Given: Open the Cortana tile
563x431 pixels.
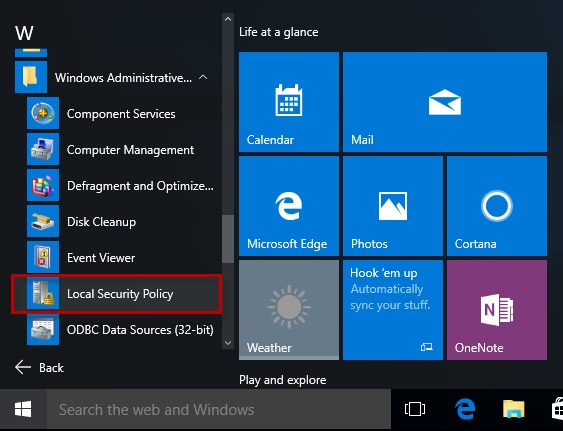Looking at the screenshot, I should click(x=497, y=206).
